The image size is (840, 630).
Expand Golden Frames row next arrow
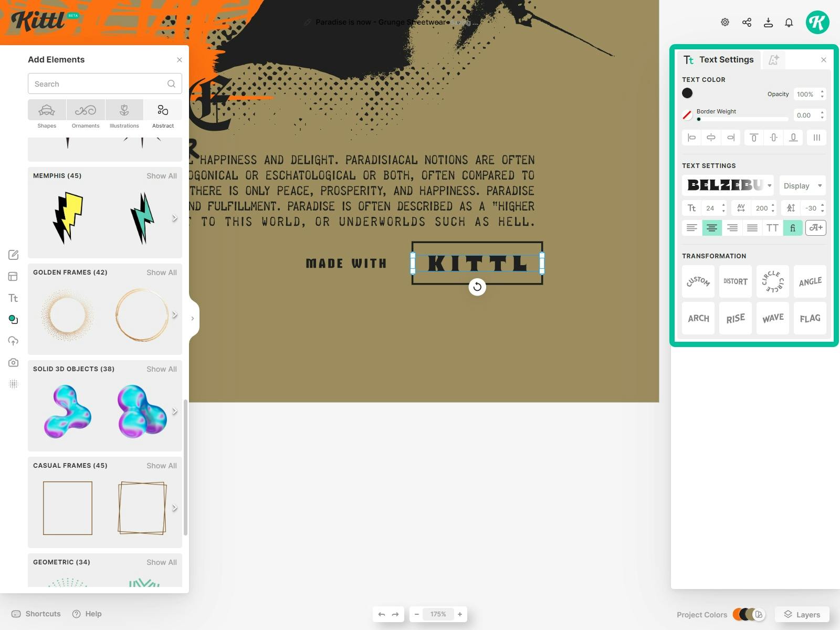[175, 314]
